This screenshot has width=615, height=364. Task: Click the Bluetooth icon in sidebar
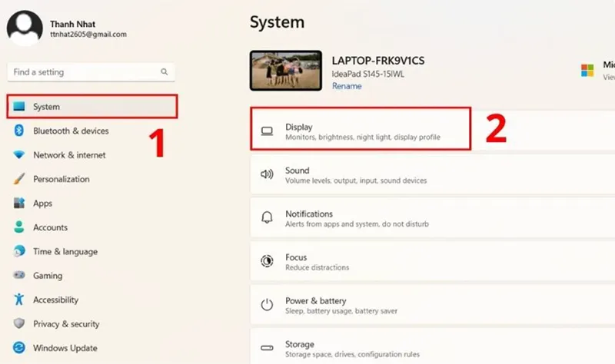tap(18, 131)
